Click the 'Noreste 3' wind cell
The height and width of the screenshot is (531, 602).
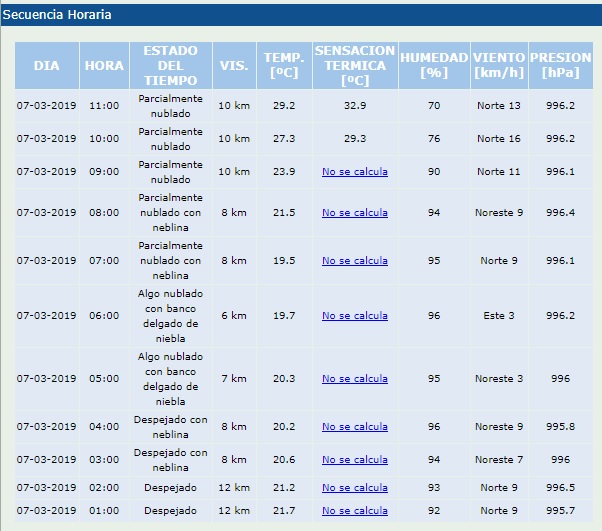point(499,379)
